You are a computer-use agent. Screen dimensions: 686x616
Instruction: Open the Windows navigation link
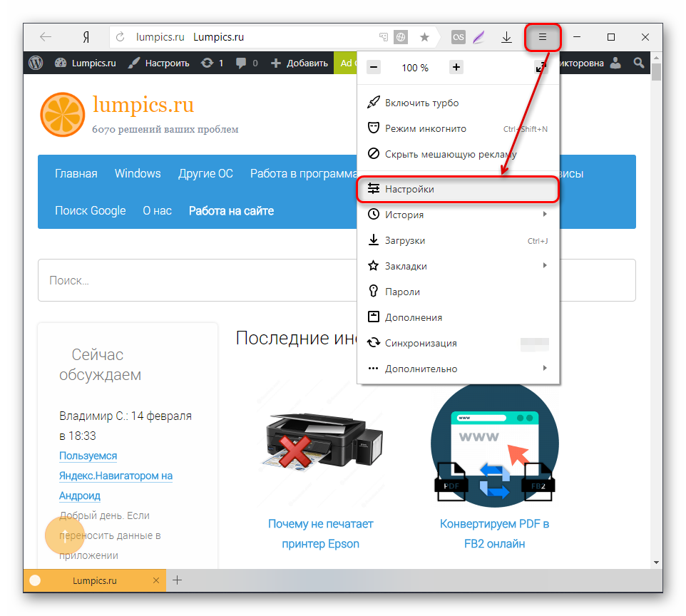click(x=138, y=174)
